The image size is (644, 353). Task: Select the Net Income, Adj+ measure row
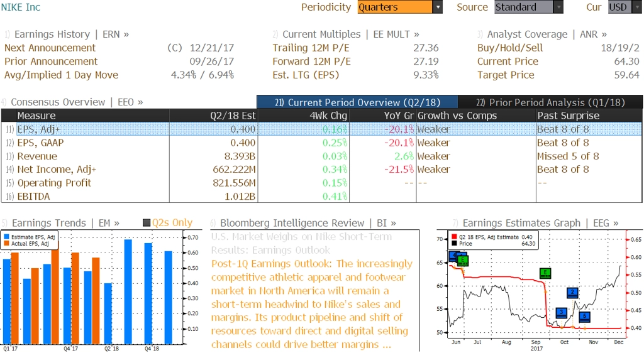[x=321, y=170]
